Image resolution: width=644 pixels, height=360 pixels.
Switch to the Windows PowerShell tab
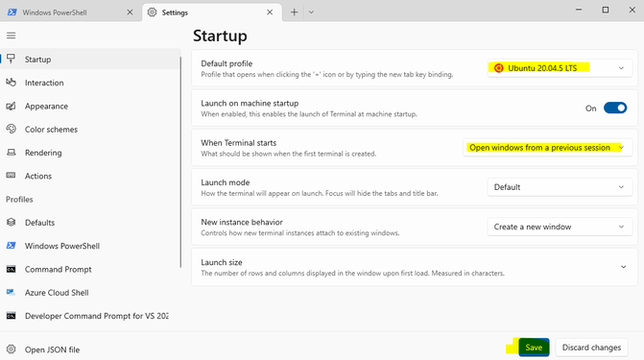(x=71, y=12)
